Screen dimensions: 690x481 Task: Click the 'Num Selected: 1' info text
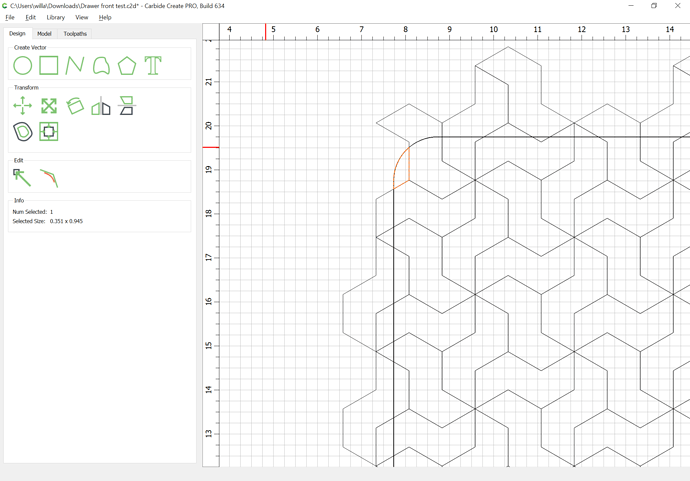33,212
